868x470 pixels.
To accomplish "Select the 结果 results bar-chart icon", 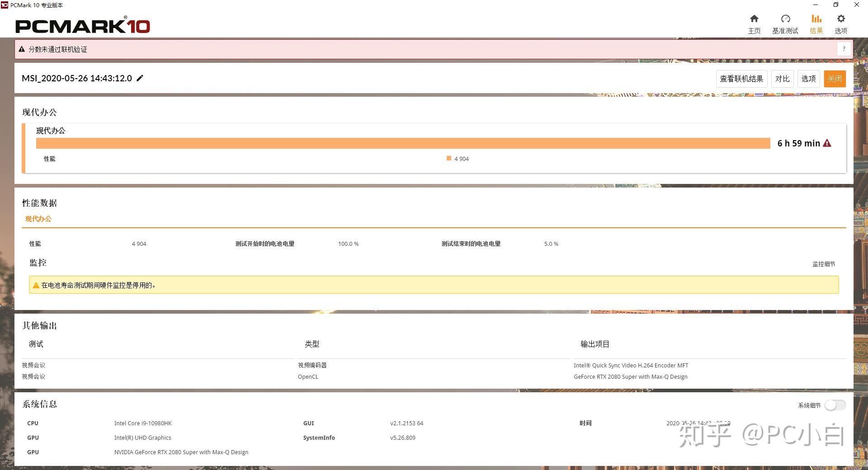I will click(x=816, y=19).
